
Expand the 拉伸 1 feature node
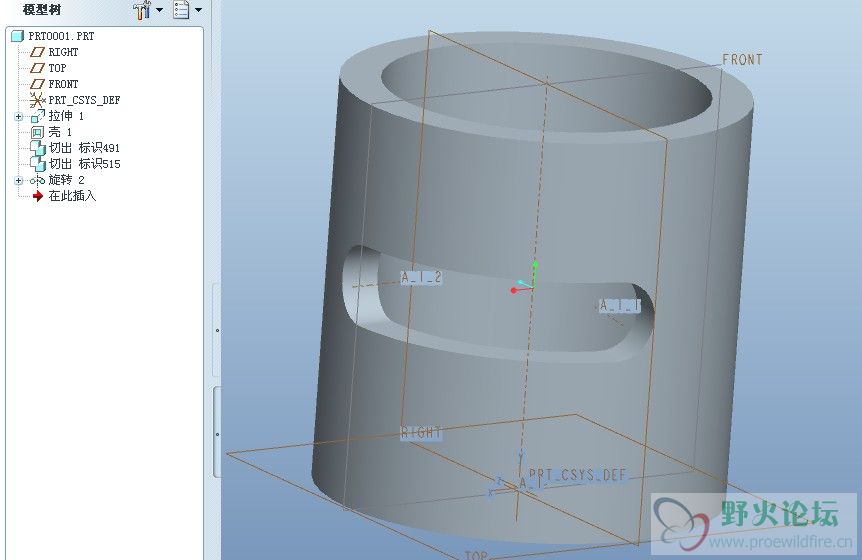pos(19,117)
